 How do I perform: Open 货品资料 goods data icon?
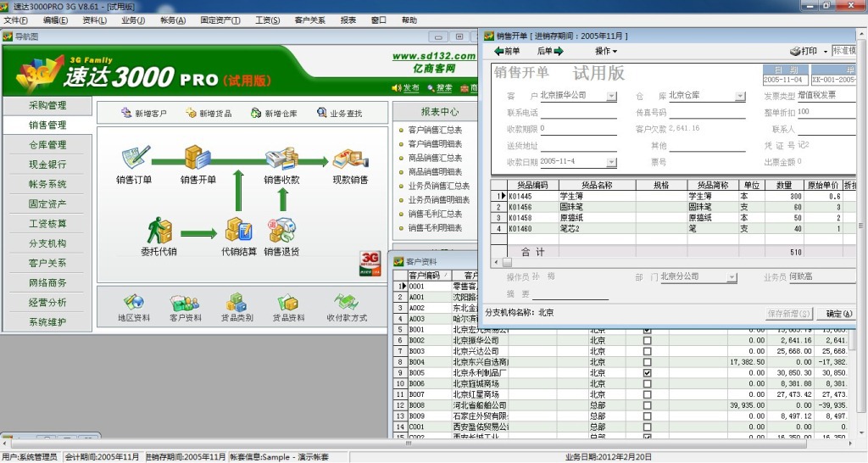288,302
